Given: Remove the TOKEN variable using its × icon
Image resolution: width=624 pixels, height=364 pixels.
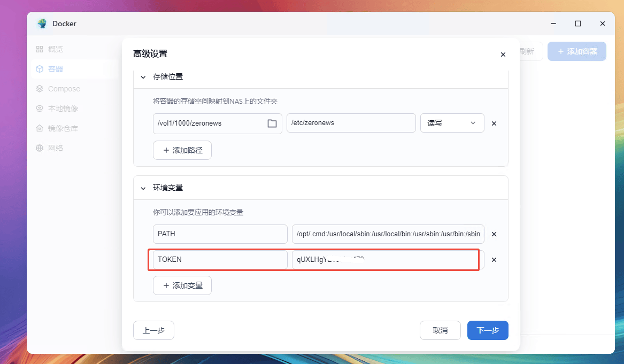Looking at the screenshot, I should tap(494, 260).
